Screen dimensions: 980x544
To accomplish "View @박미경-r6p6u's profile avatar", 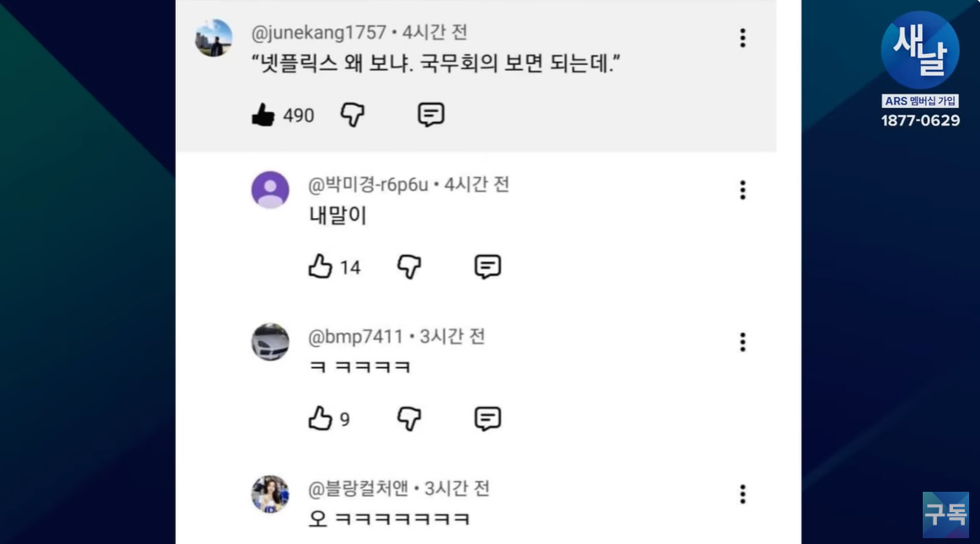I will [x=269, y=189].
